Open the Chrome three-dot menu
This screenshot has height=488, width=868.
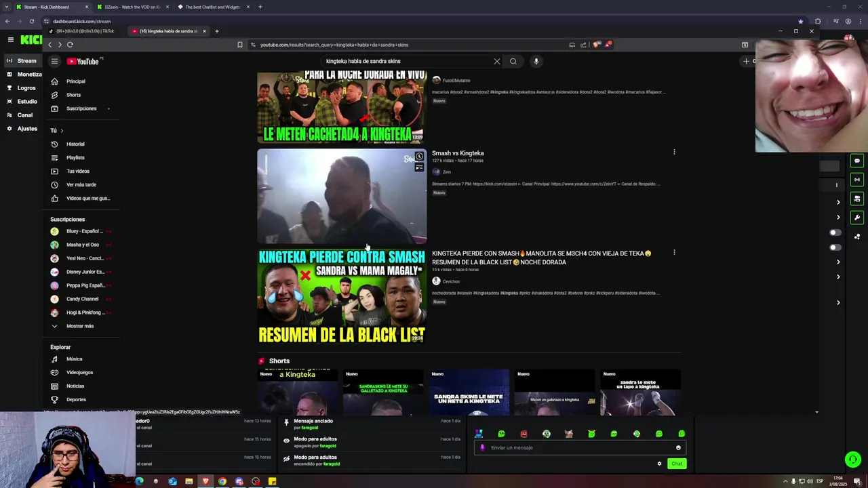pyautogui.click(x=859, y=21)
